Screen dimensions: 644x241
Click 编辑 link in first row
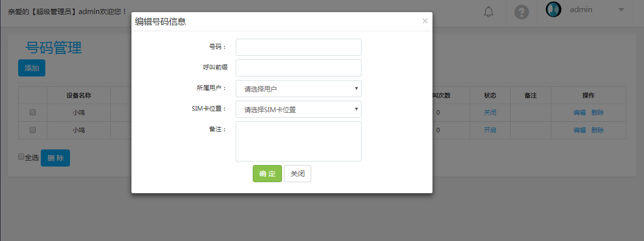(580, 113)
